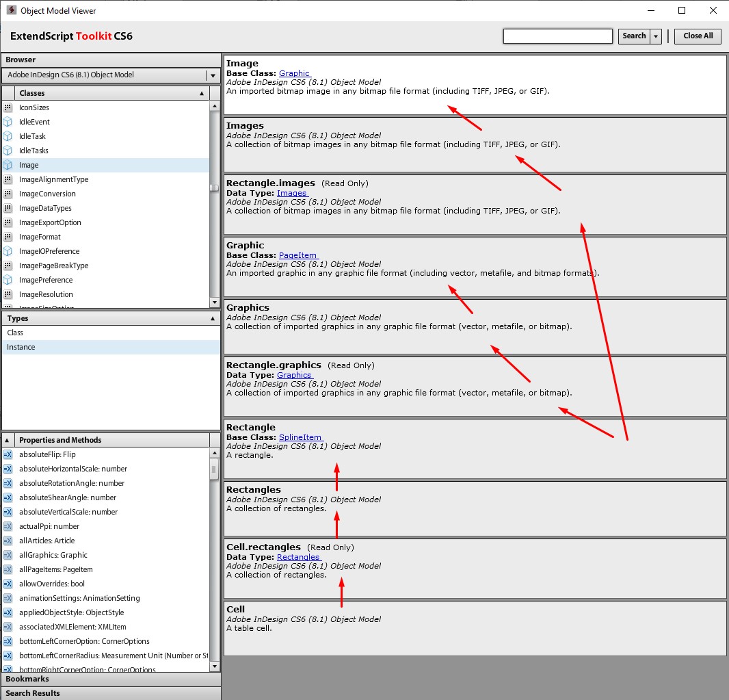Viewport: 729px width, 700px height.
Task: Click the Search button
Action: [634, 36]
